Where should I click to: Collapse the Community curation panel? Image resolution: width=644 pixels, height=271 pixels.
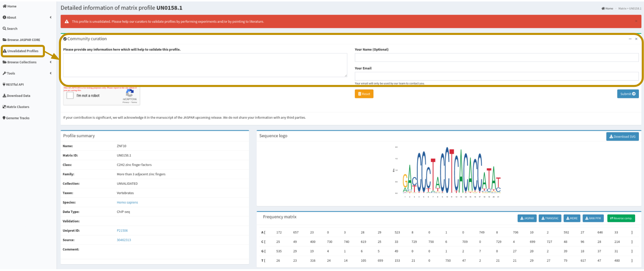(x=630, y=39)
